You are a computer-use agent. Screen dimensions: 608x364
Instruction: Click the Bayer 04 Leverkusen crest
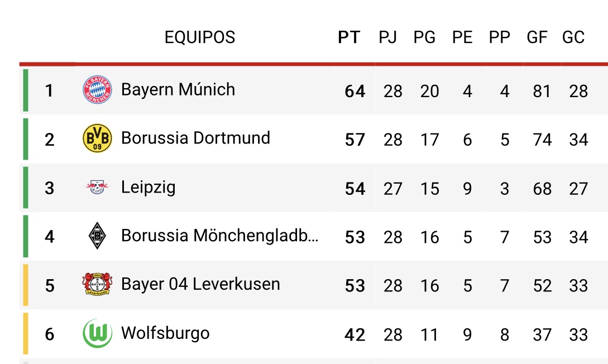point(97,284)
